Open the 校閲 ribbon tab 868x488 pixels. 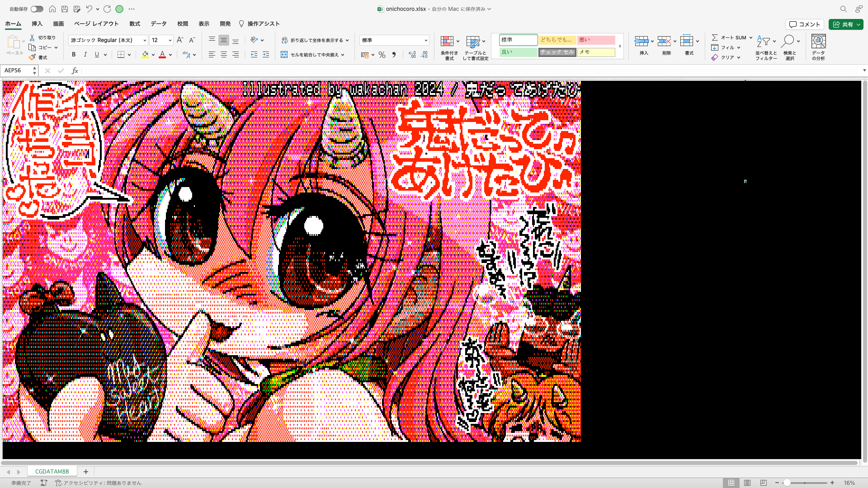coord(183,23)
